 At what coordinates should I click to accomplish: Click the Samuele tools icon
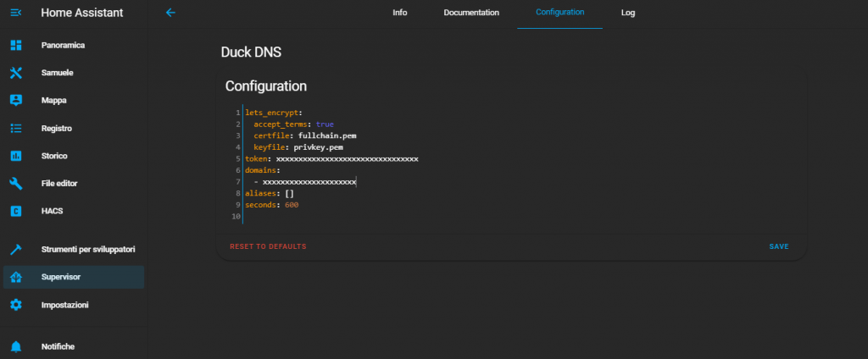coord(16,73)
